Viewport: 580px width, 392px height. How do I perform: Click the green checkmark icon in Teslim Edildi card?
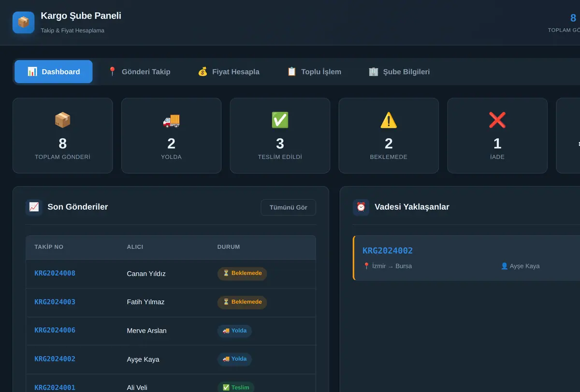(x=280, y=120)
